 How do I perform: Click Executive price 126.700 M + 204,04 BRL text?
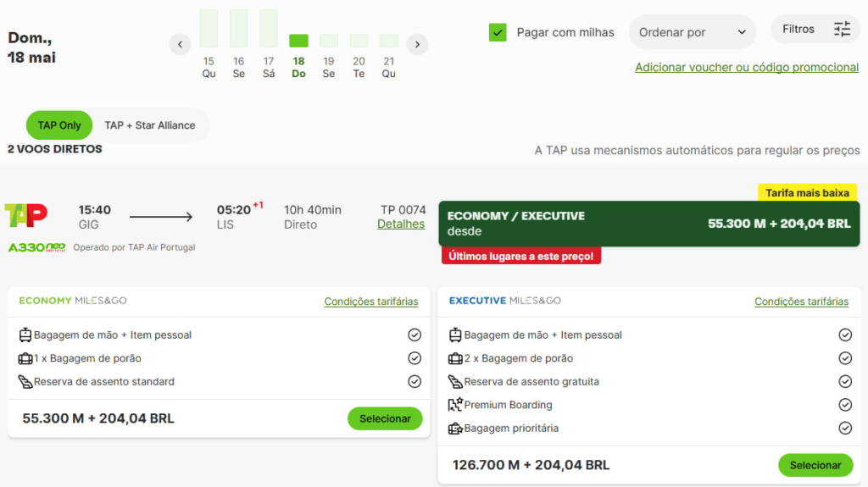531,465
